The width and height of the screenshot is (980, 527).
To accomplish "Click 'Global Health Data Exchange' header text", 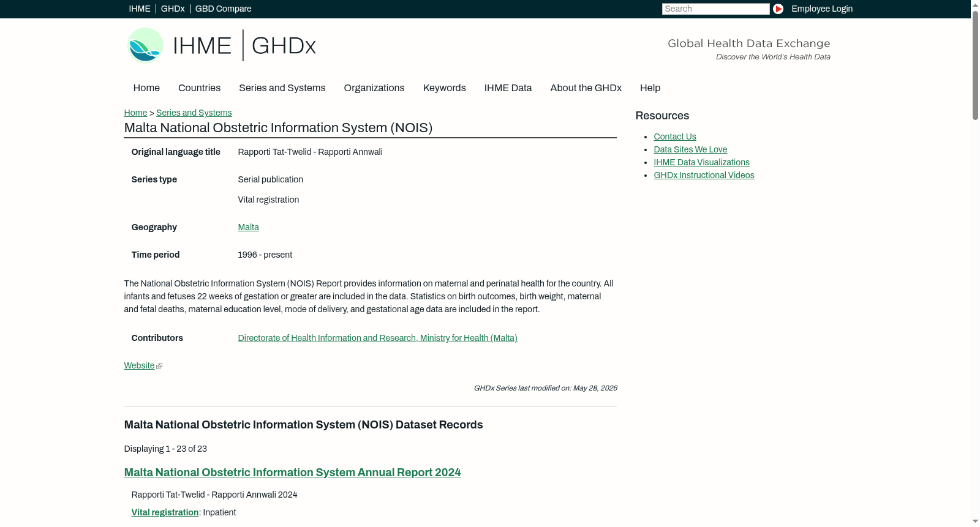I will point(748,43).
